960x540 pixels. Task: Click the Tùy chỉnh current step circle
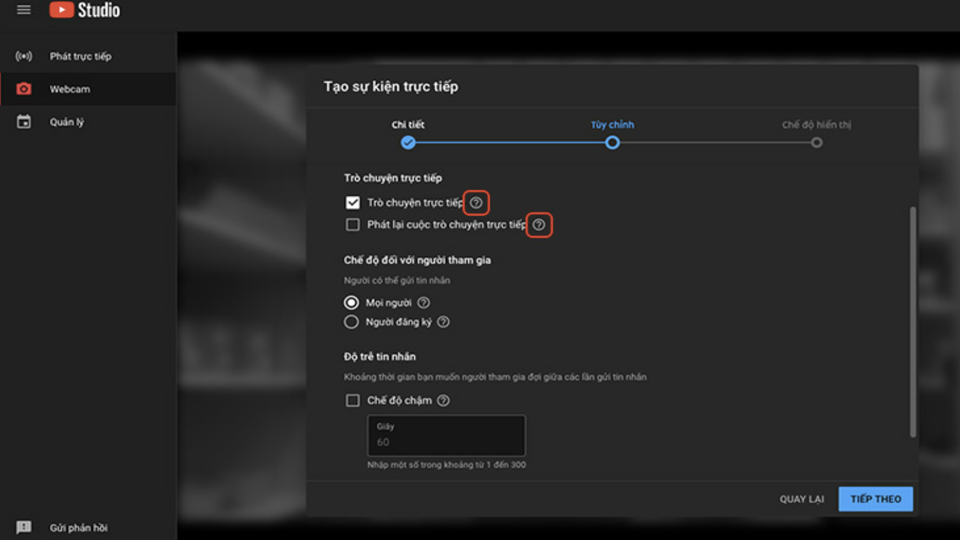pos(612,143)
